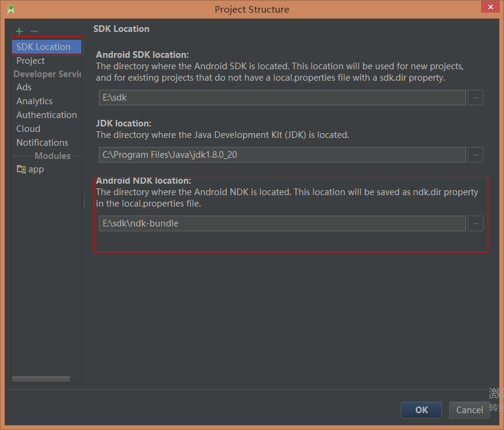The image size is (504, 430).
Task: Open browse button for Android NDK location
Action: click(476, 223)
